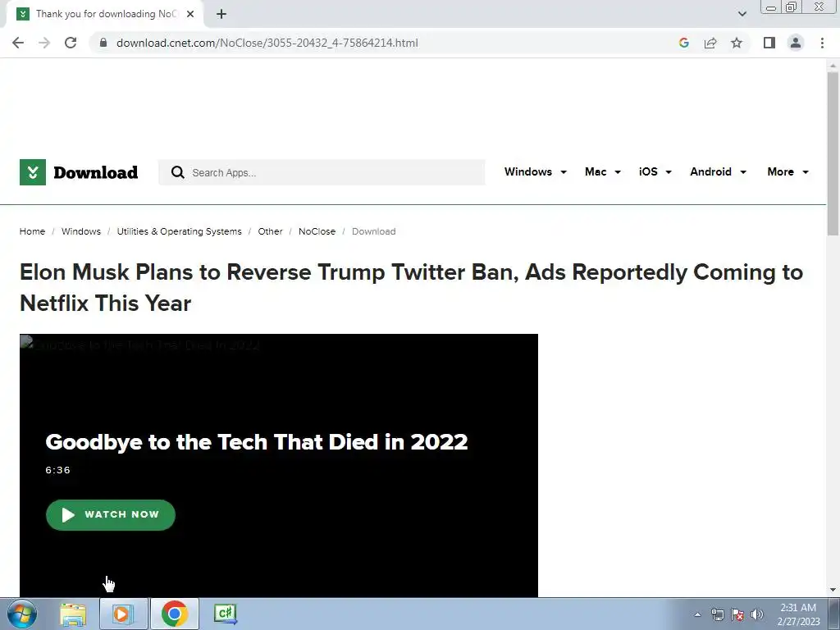Viewport: 840px width, 630px height.
Task: Open Other breadcrumb link
Action: tap(270, 231)
